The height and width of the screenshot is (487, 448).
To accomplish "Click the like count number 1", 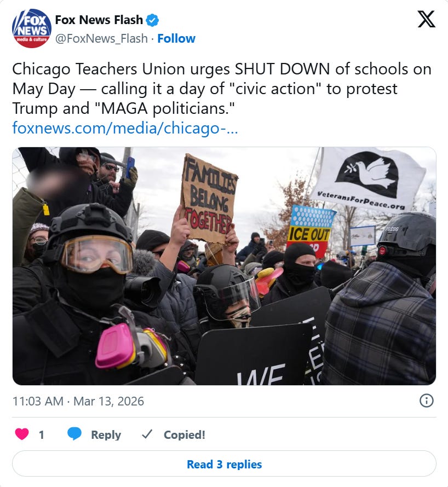I will [41, 435].
